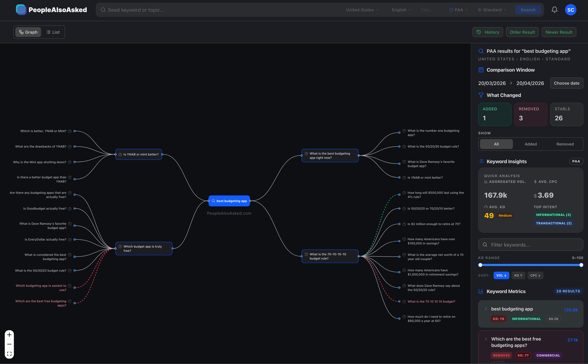Sort keywords by CPC
This screenshot has width=588, height=364.
click(535, 275)
